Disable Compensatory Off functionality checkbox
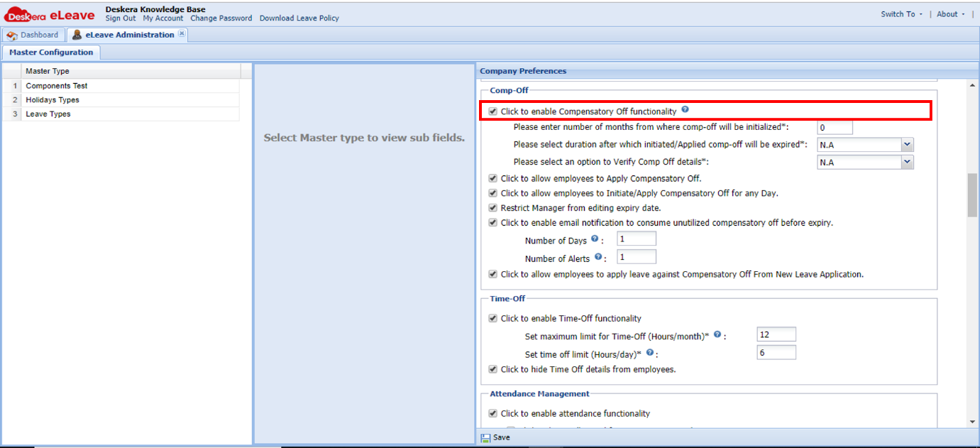 tap(492, 111)
